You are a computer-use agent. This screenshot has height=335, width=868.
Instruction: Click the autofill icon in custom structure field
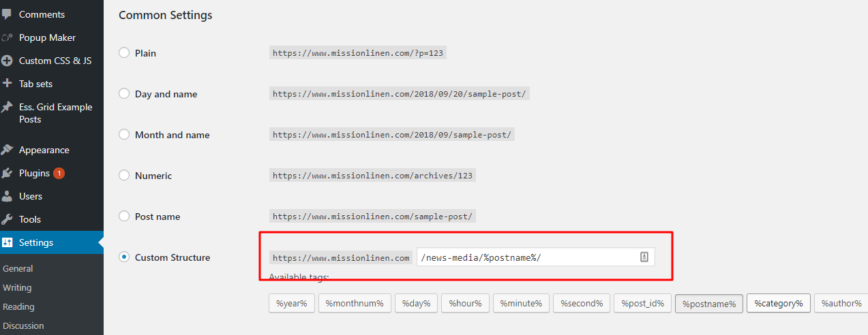click(644, 257)
